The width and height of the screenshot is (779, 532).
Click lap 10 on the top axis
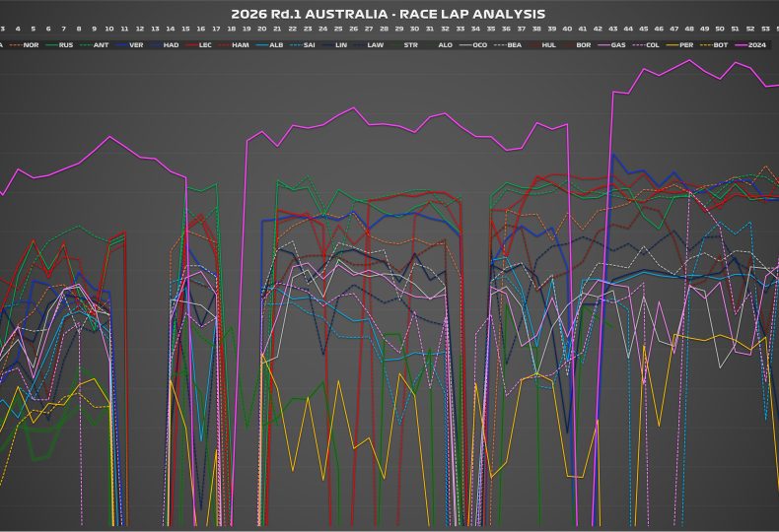coord(108,31)
